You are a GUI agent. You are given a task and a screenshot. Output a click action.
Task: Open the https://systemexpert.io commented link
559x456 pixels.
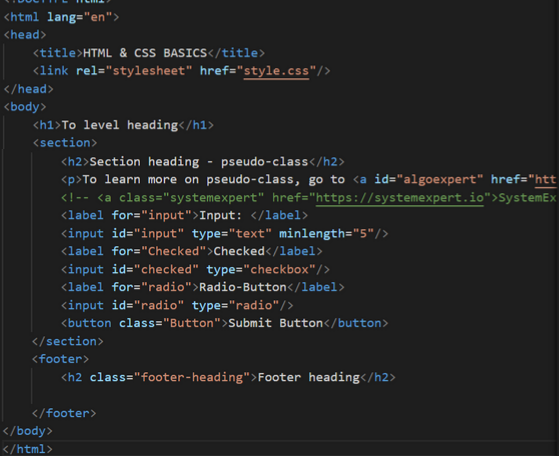click(x=400, y=198)
